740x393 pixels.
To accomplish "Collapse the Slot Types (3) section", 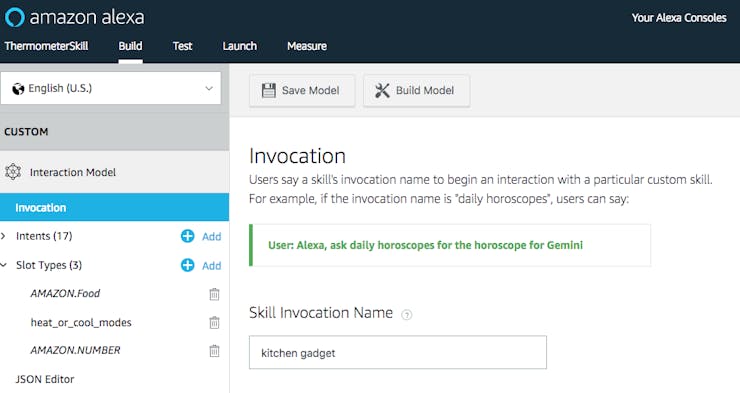I will point(3,265).
